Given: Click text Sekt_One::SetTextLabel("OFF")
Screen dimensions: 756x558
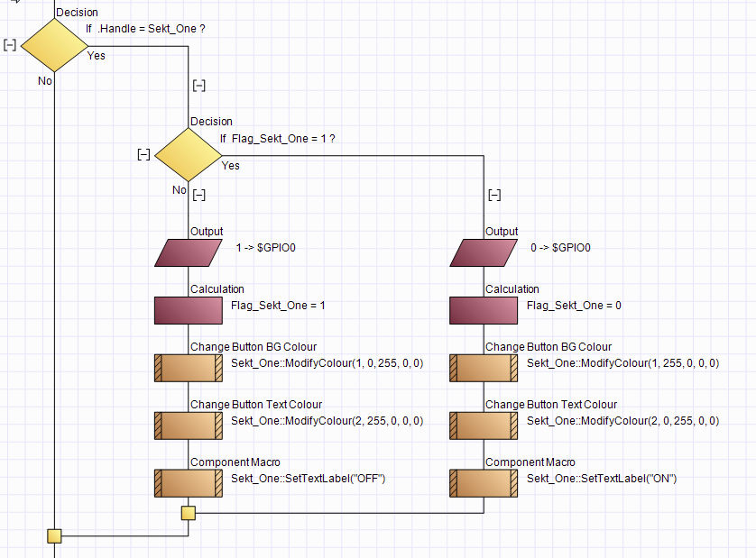Looking at the screenshot, I should (309, 479).
